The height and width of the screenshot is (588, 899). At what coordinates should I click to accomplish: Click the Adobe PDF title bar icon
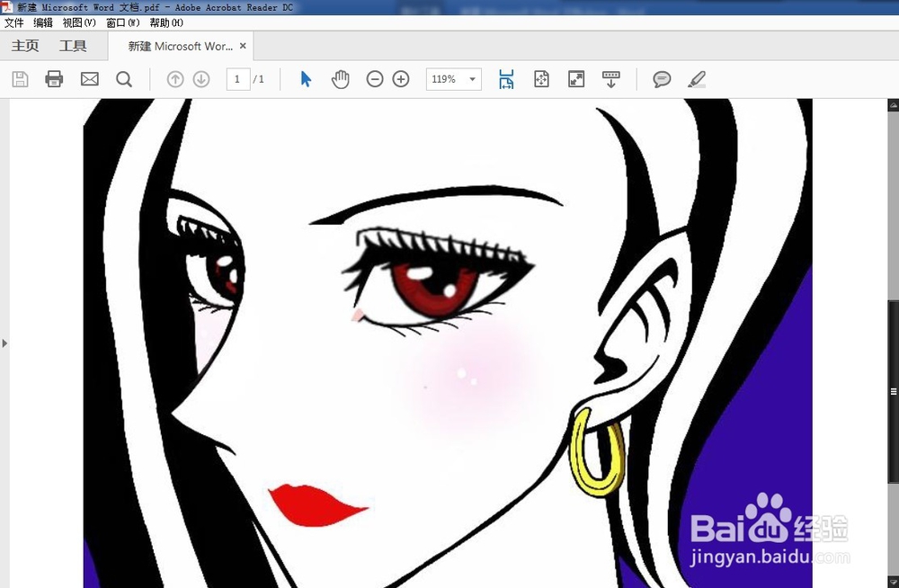6,7
